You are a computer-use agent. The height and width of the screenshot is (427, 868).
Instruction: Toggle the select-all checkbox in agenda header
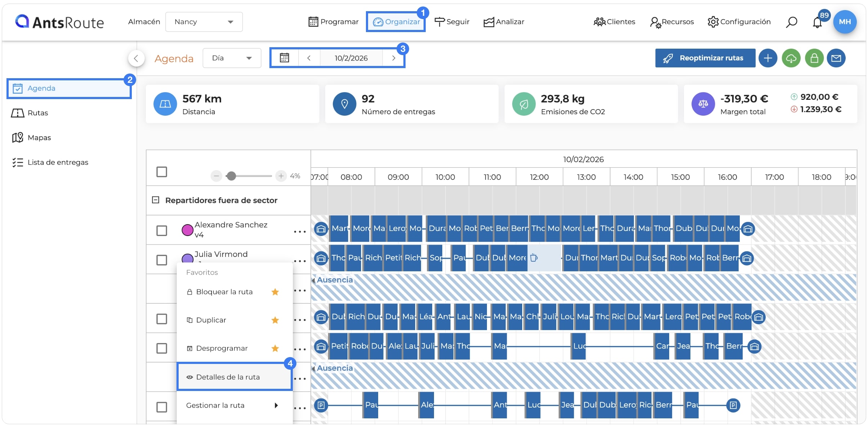pos(162,172)
